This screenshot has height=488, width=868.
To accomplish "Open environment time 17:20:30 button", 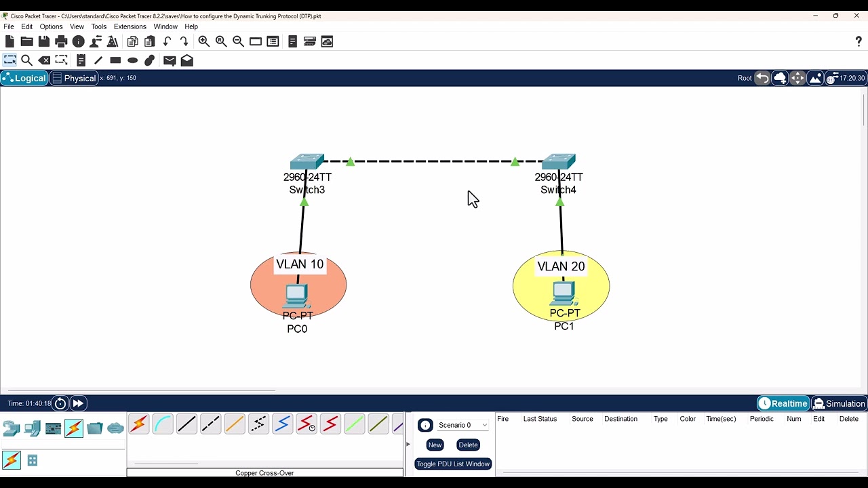I will [846, 78].
